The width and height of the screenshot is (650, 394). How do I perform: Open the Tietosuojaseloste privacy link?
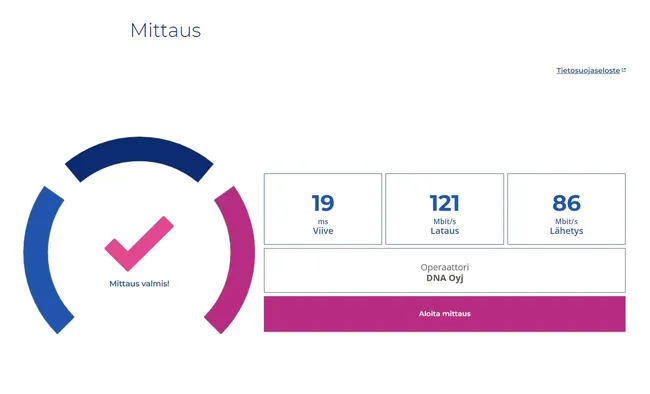588,71
